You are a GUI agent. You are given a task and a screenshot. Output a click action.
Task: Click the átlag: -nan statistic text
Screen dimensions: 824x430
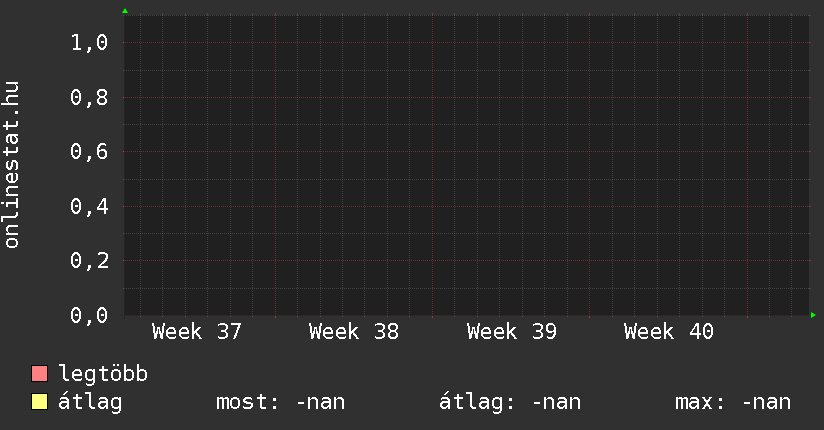[510, 402]
